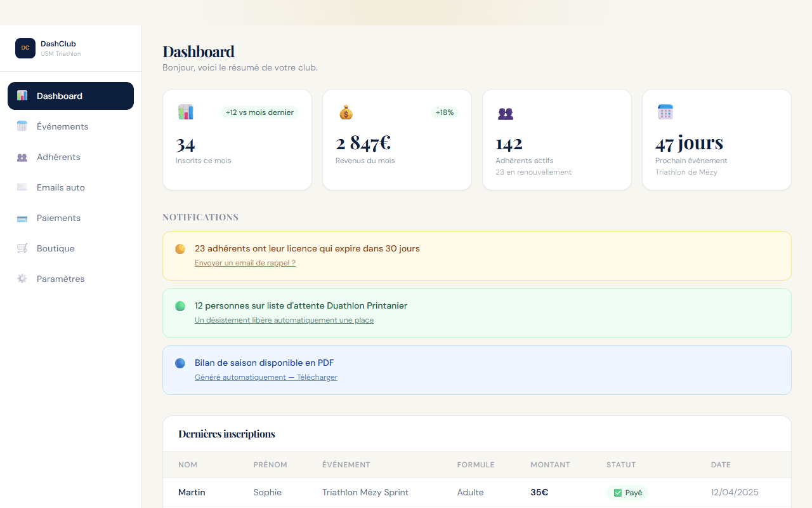Click the DashClub DC logo icon

pyautogui.click(x=25, y=48)
